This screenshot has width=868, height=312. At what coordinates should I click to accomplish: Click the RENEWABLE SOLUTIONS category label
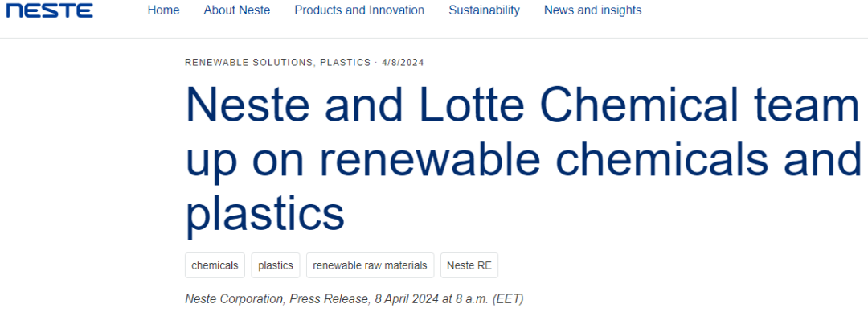[x=250, y=63]
